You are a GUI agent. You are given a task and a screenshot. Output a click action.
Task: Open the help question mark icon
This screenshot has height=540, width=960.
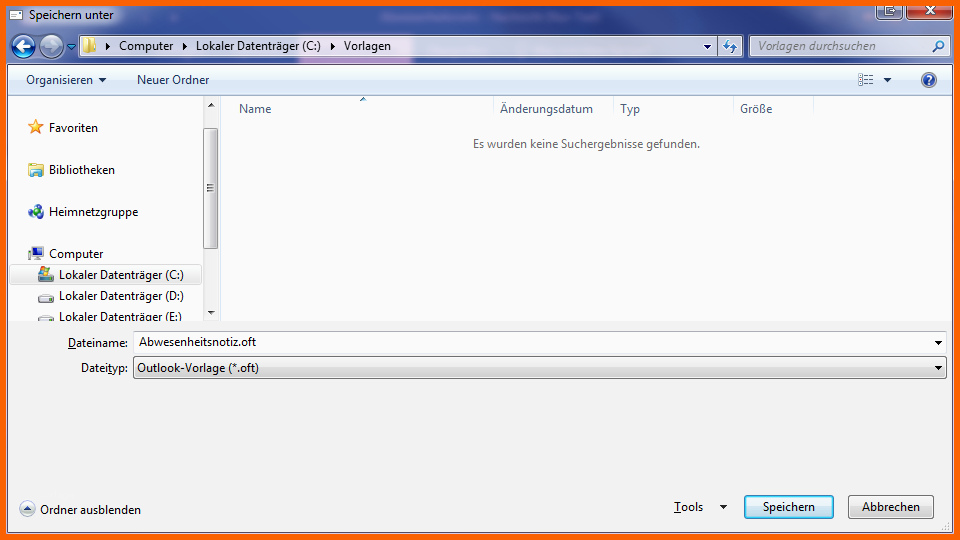928,80
